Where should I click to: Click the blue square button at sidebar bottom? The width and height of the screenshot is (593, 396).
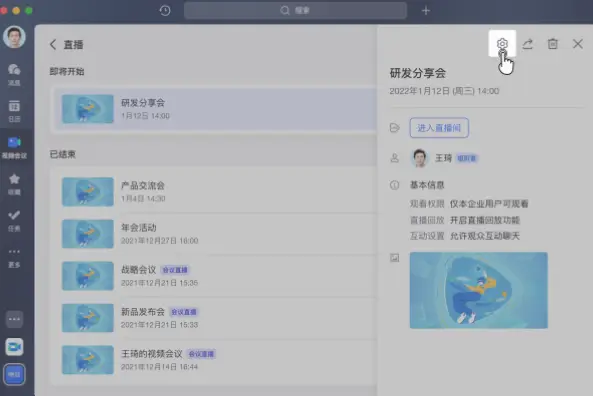coord(14,374)
